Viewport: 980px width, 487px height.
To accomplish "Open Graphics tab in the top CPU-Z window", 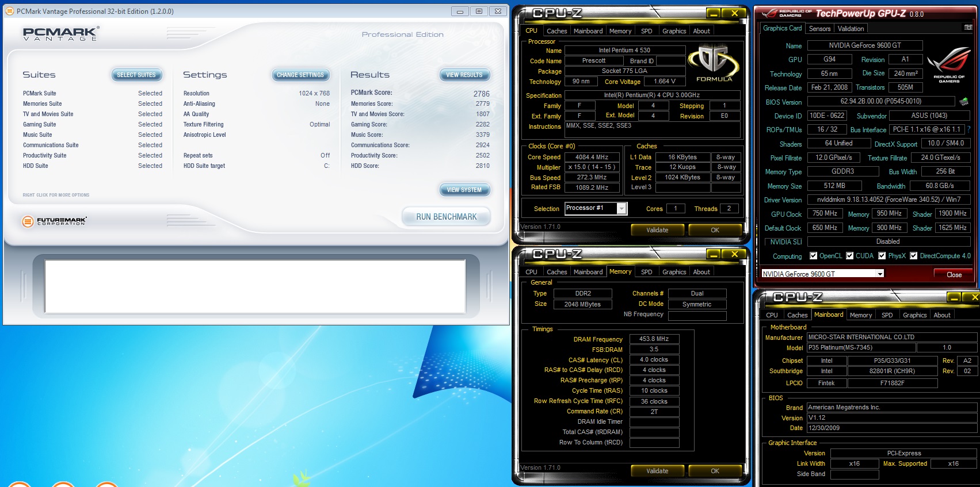I will pos(674,31).
